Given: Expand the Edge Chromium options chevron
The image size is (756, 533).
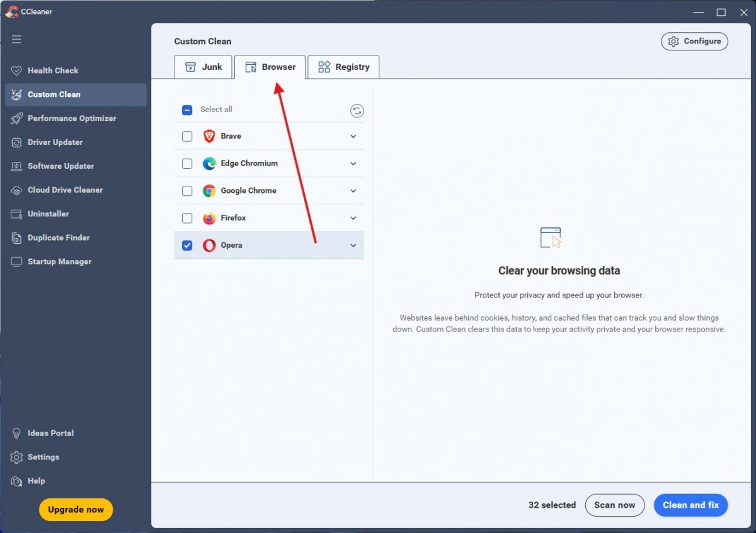Looking at the screenshot, I should point(353,164).
